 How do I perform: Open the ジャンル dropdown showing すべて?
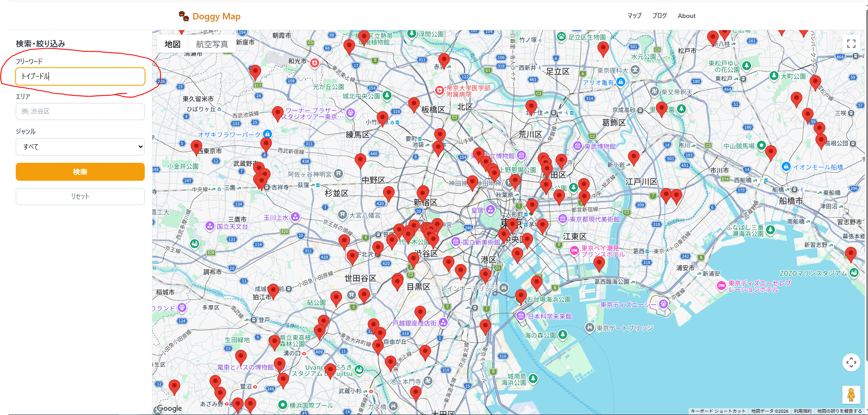tap(80, 147)
